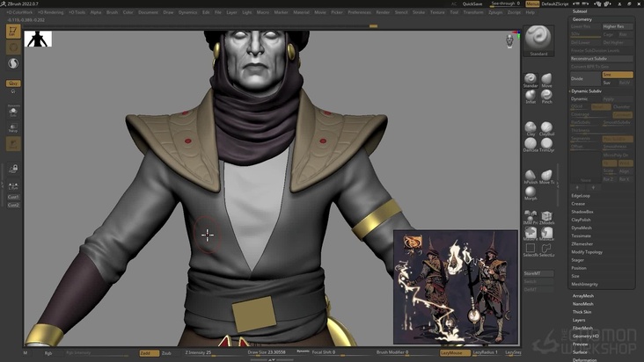Click the Higher Res button
Screen dimensions: 644x362
point(618,26)
